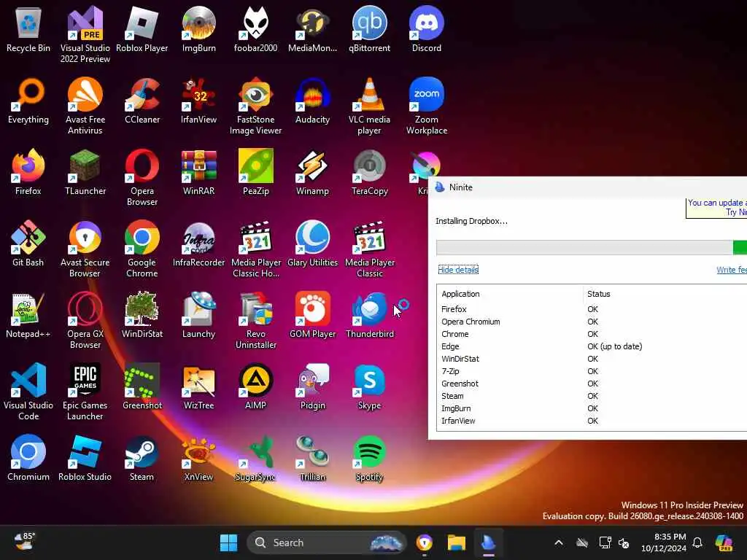Open WinDirStat desktop shortcut
The height and width of the screenshot is (560, 747).
142,315
